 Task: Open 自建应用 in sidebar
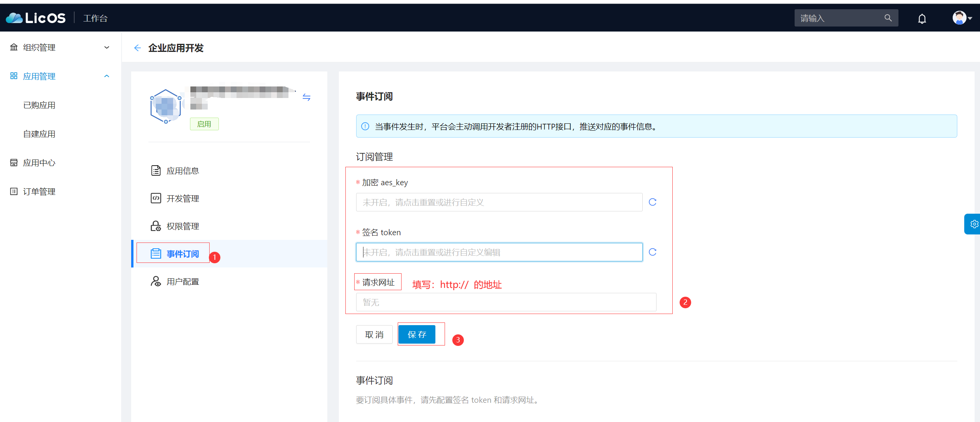coord(39,134)
